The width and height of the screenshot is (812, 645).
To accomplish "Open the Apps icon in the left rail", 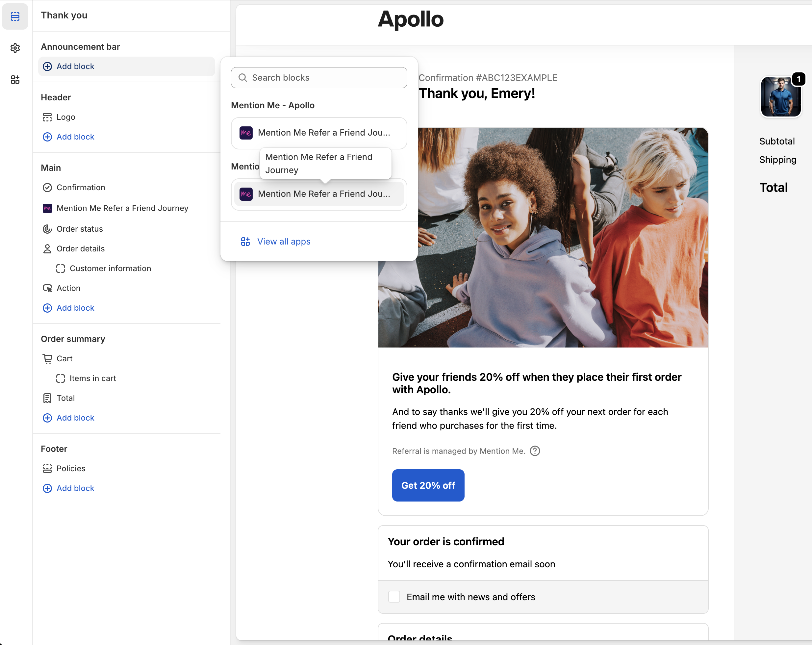I will point(15,80).
